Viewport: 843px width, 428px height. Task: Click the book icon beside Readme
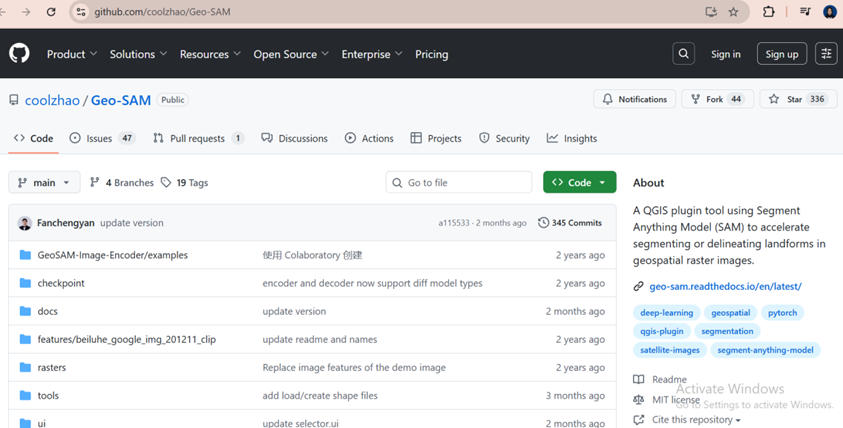point(639,380)
